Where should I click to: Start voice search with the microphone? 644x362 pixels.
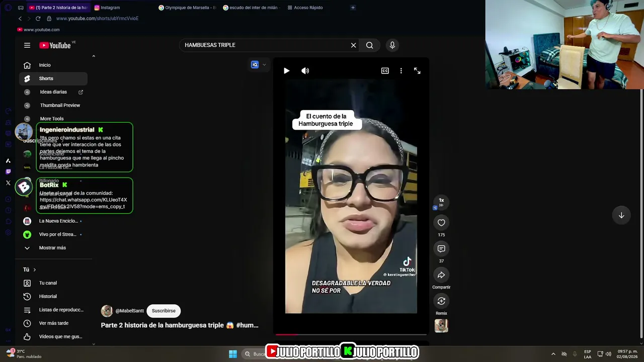[392, 45]
